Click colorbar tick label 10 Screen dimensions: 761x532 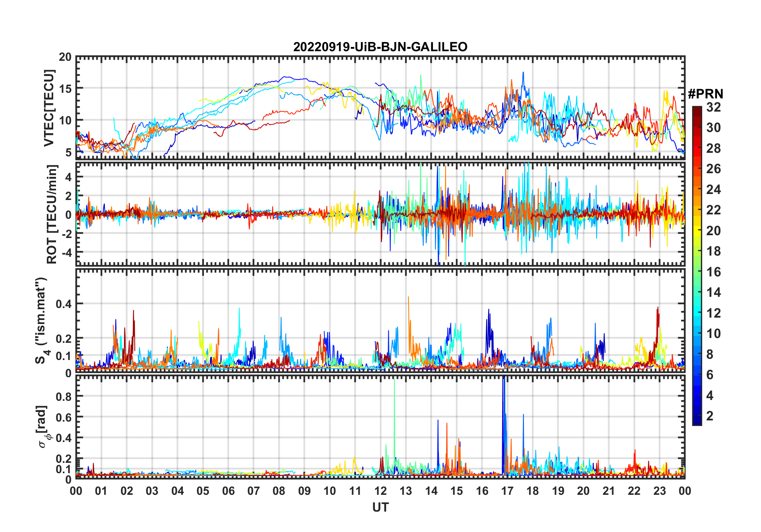pos(713,333)
